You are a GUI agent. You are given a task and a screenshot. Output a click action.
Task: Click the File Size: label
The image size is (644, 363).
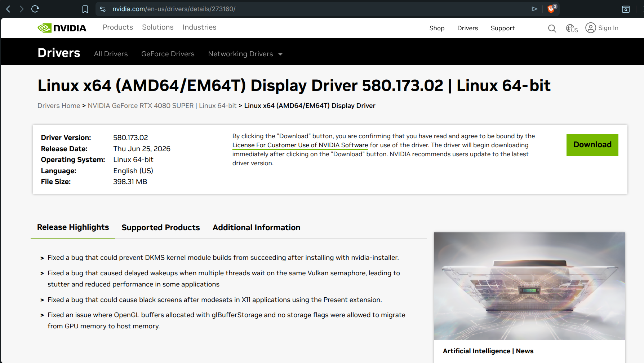click(56, 181)
